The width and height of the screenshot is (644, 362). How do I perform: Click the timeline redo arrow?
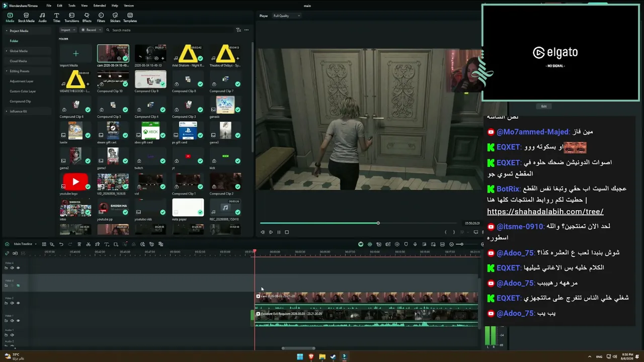pos(70,244)
